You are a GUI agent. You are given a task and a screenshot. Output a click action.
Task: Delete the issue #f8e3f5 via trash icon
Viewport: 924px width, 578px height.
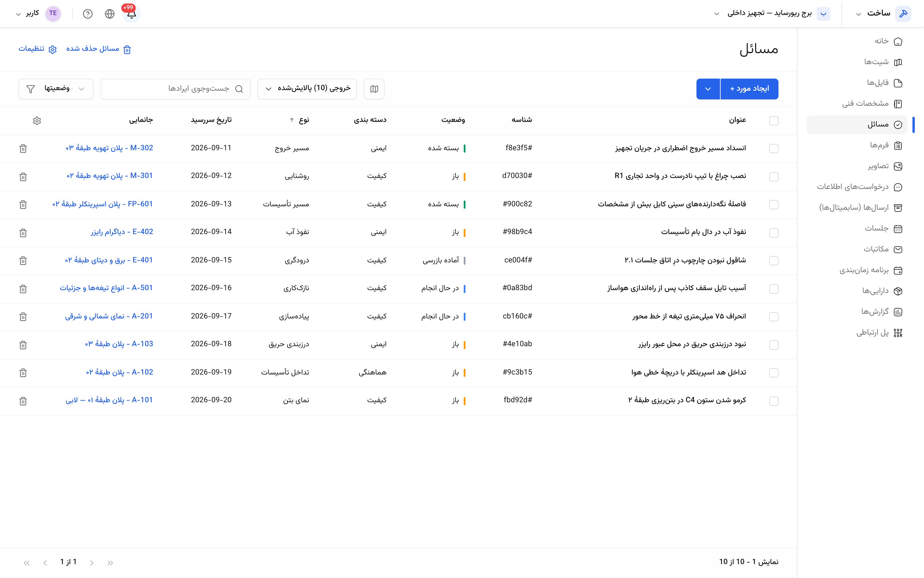pyautogui.click(x=23, y=148)
